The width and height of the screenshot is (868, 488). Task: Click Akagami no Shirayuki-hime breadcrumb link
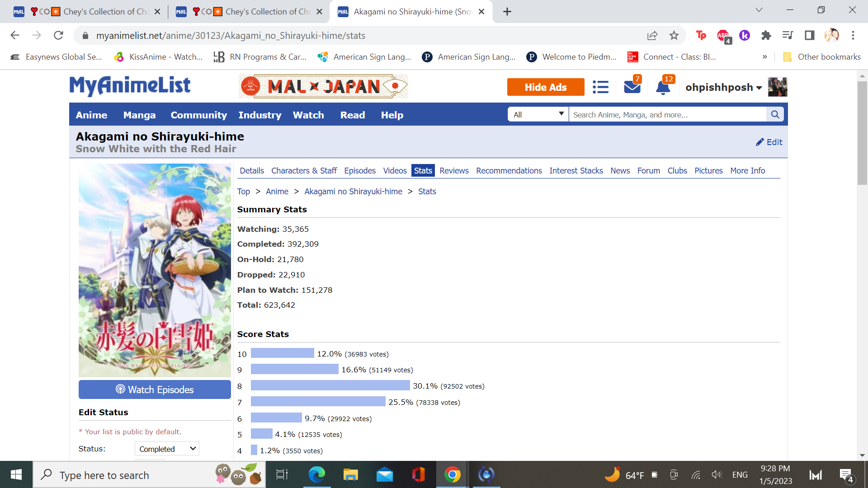click(353, 191)
